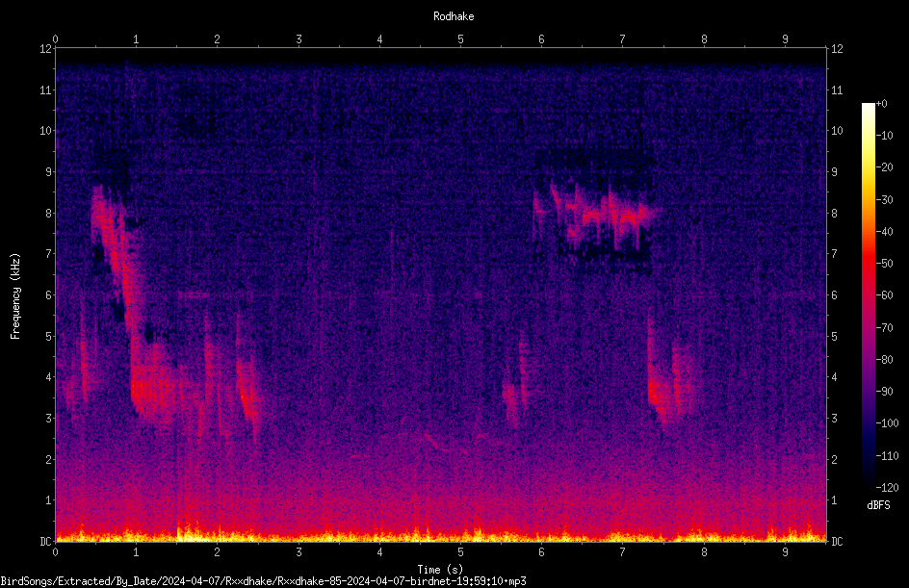Select the -120 bottom of color bar
This screenshot has width=909, height=588.
[x=887, y=487]
